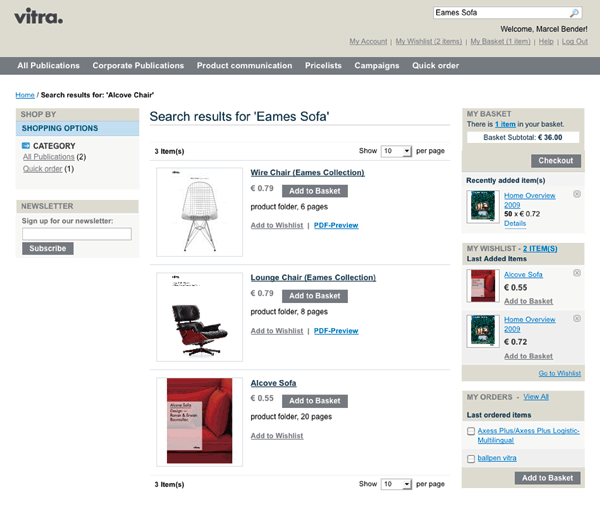Click the Vitra logo
This screenshot has height=507, width=600.
click(x=40, y=16)
